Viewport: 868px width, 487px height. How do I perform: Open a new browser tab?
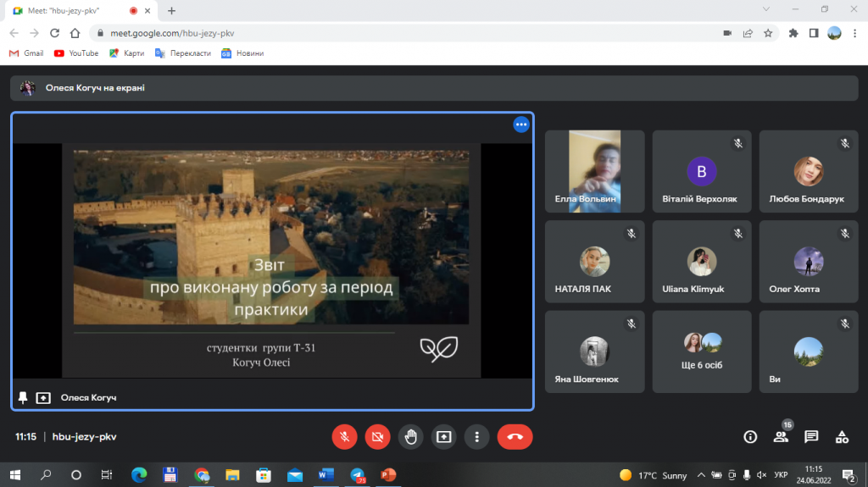[x=171, y=10]
